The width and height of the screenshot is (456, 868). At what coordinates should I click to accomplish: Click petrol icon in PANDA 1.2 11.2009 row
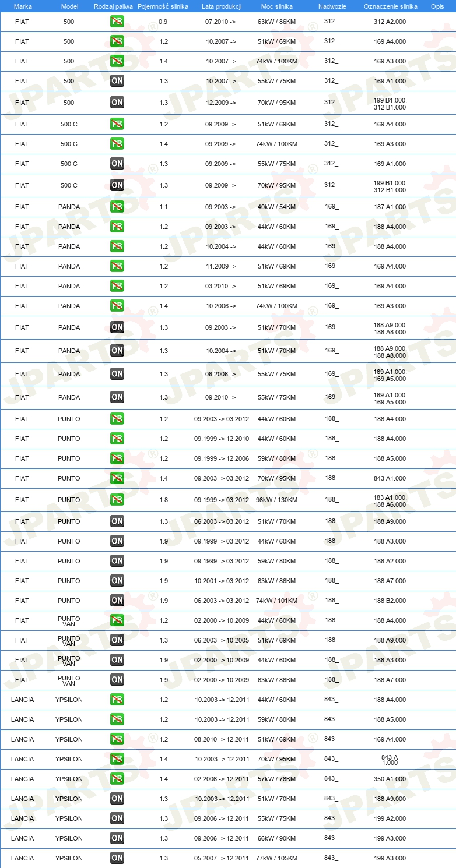117,266
